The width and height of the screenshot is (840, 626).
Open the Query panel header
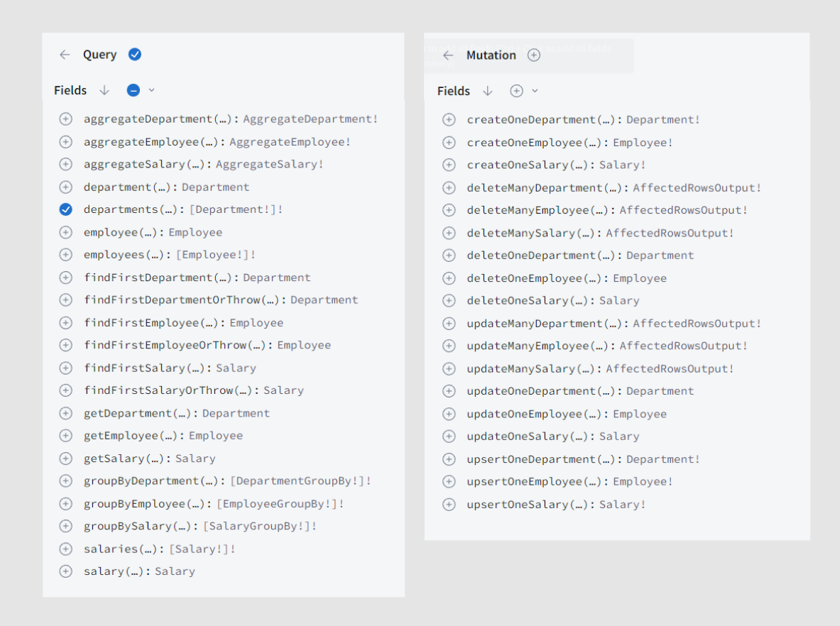[99, 55]
